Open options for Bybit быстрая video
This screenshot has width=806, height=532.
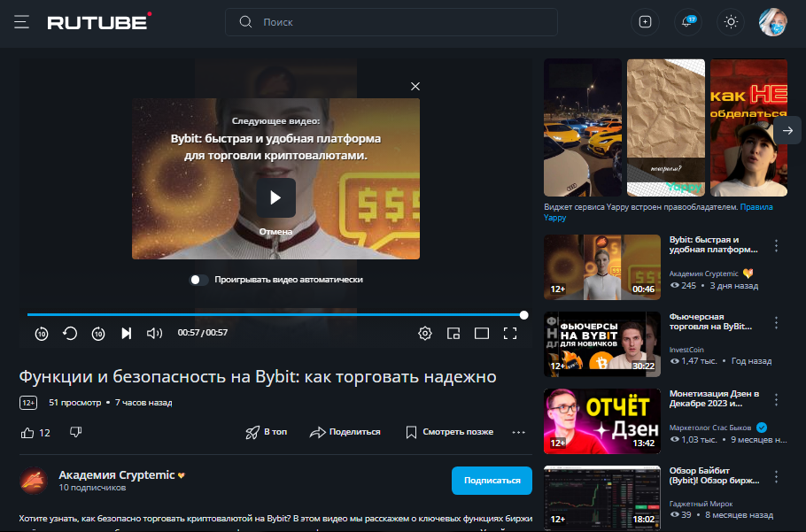pyautogui.click(x=776, y=246)
